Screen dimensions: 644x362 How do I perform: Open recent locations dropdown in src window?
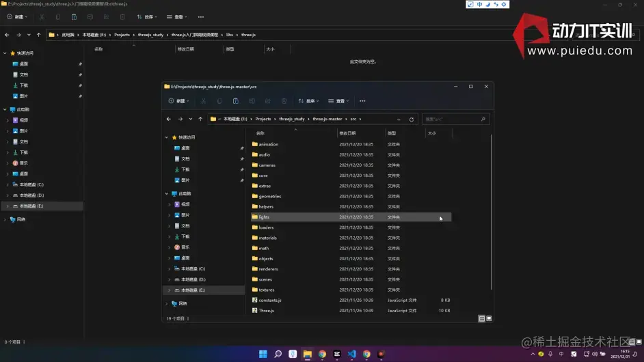[x=191, y=119]
